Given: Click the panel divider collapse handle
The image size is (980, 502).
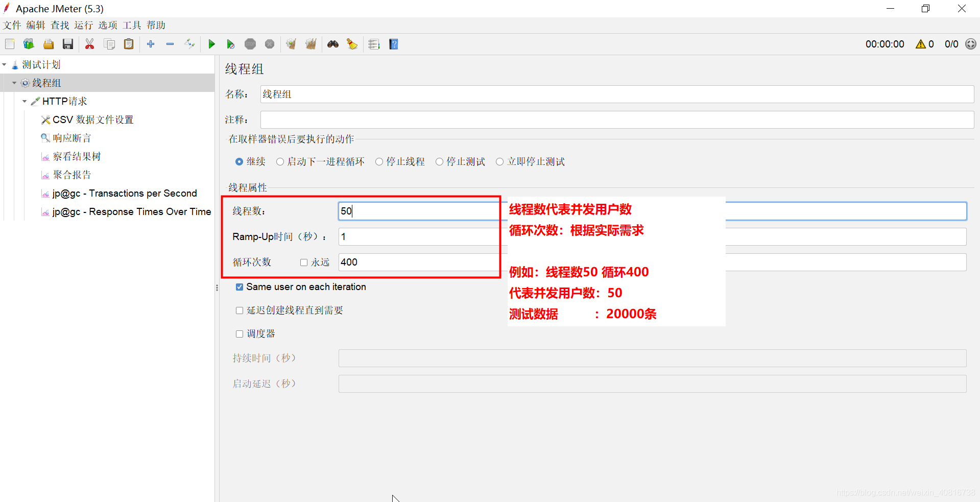Looking at the screenshot, I should [217, 288].
